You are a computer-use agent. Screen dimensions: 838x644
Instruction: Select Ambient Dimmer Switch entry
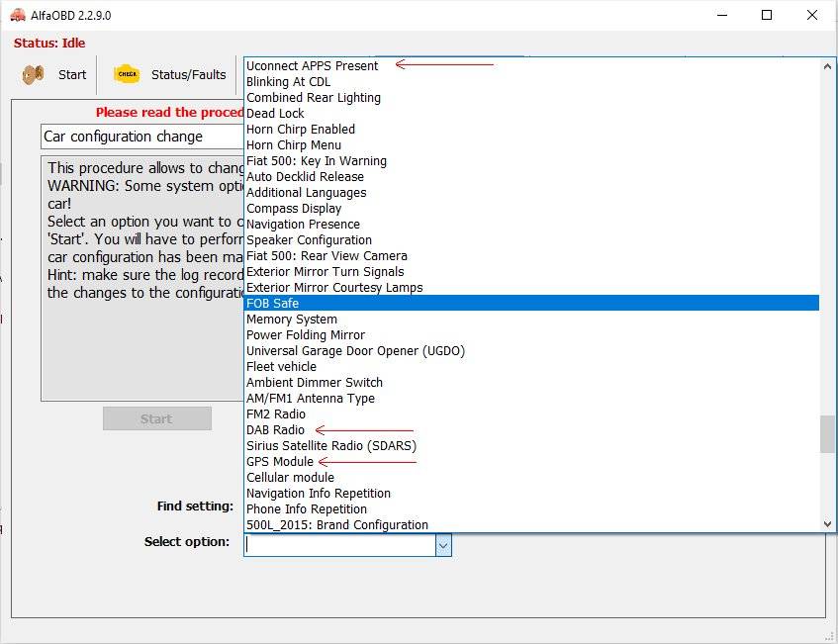(531, 383)
